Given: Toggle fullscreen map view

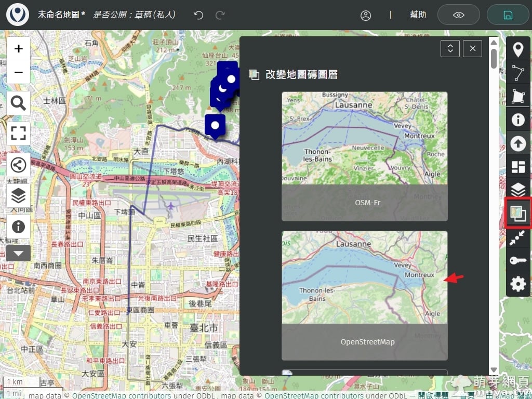Looking at the screenshot, I should [18, 133].
